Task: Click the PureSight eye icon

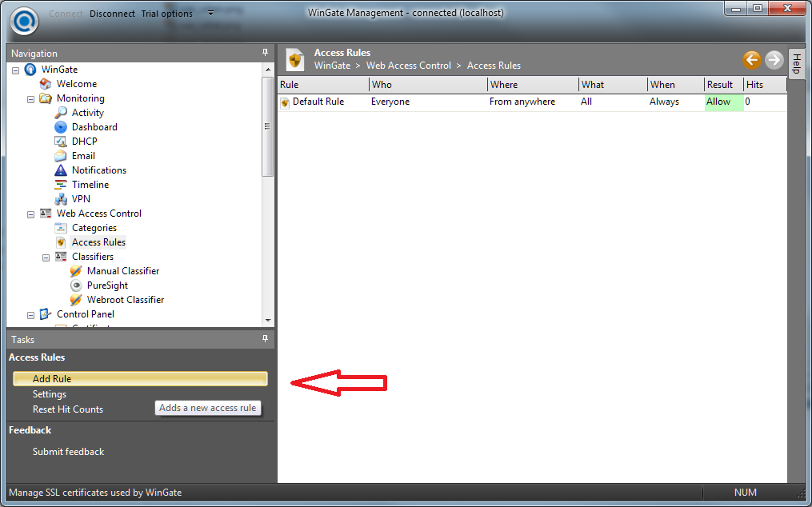Action: tap(76, 285)
